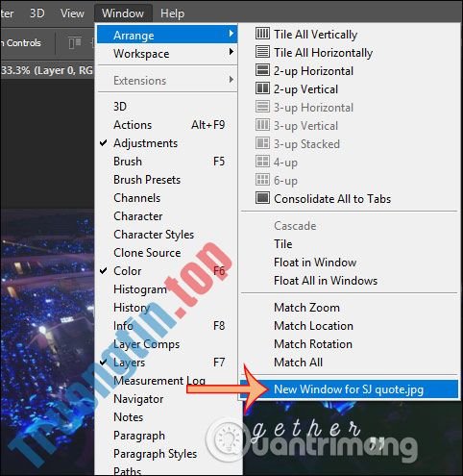Show the Character panel

click(x=138, y=216)
